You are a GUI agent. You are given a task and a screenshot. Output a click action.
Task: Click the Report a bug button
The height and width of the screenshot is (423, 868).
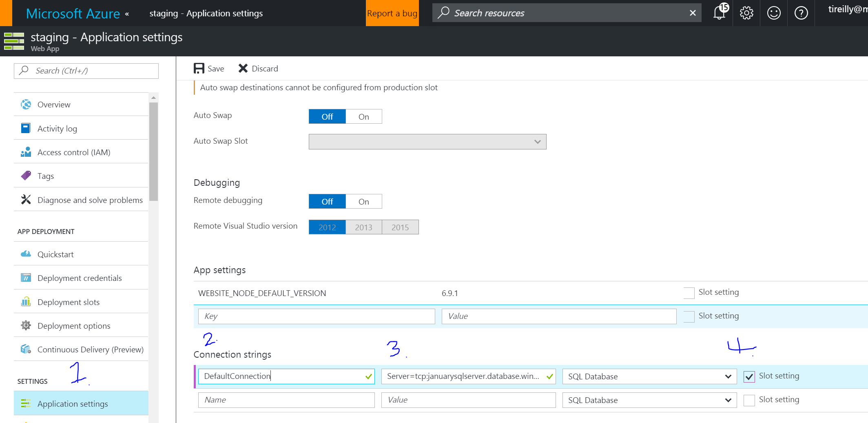(x=392, y=13)
